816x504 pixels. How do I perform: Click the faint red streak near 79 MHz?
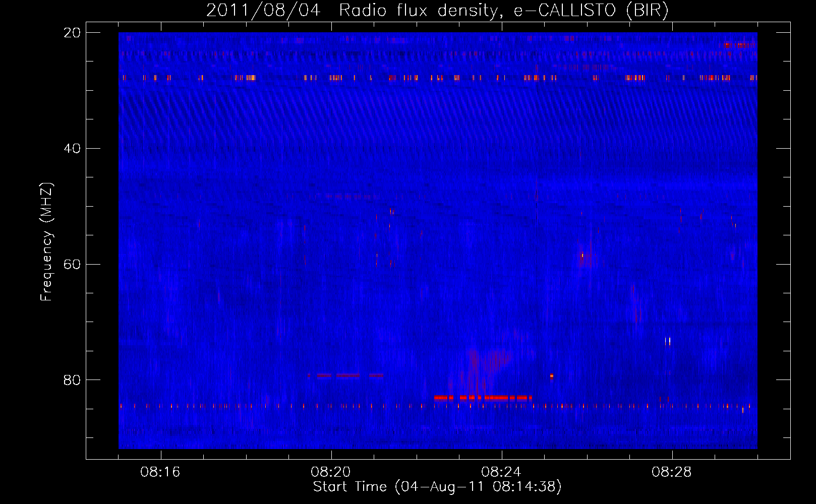345,375
